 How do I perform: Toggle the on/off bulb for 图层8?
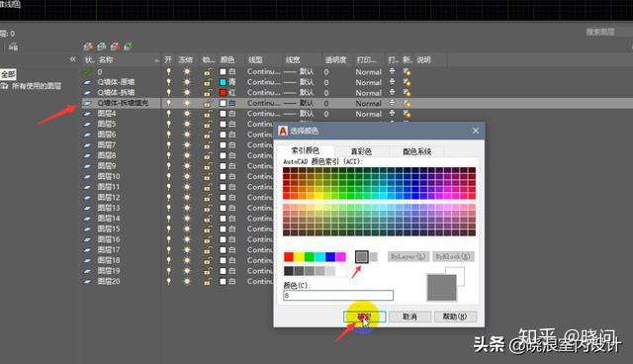169,155
